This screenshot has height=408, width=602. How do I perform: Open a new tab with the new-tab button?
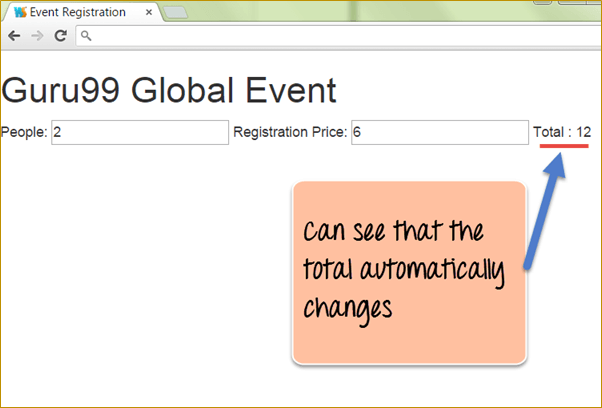(177, 13)
